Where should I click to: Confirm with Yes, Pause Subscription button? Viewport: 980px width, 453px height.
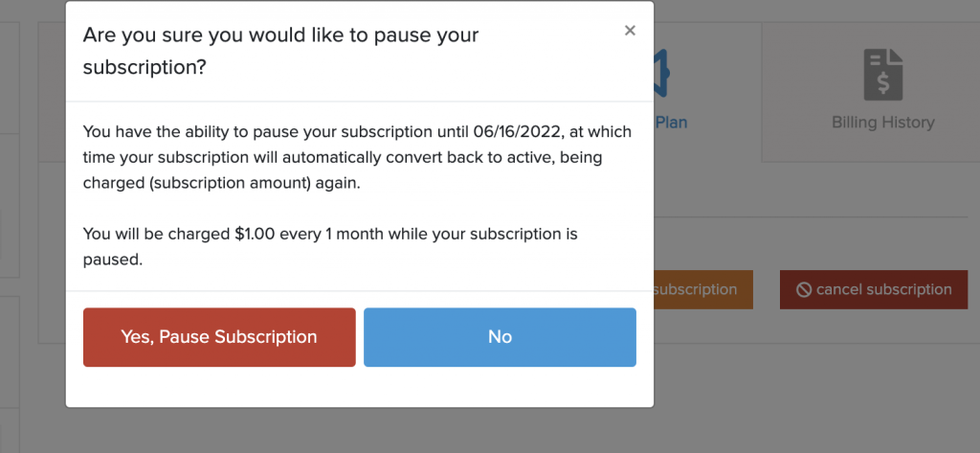pos(219,337)
